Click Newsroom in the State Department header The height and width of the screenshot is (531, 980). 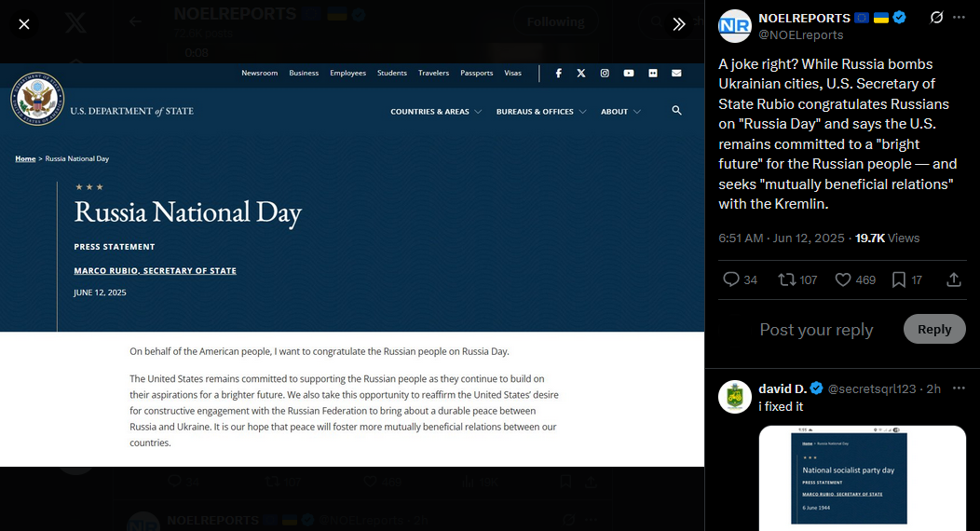(259, 73)
